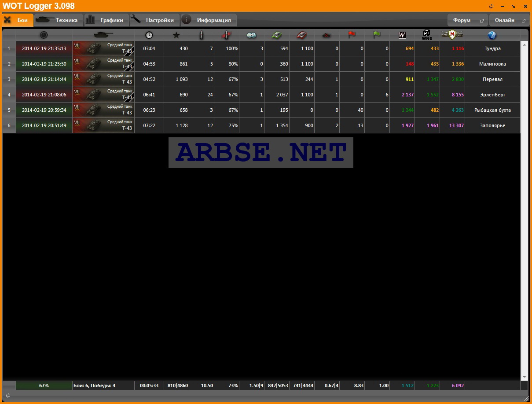The image size is (532, 404).
Task: Click the refresh icon in the bottom status bar
Action: point(8,395)
